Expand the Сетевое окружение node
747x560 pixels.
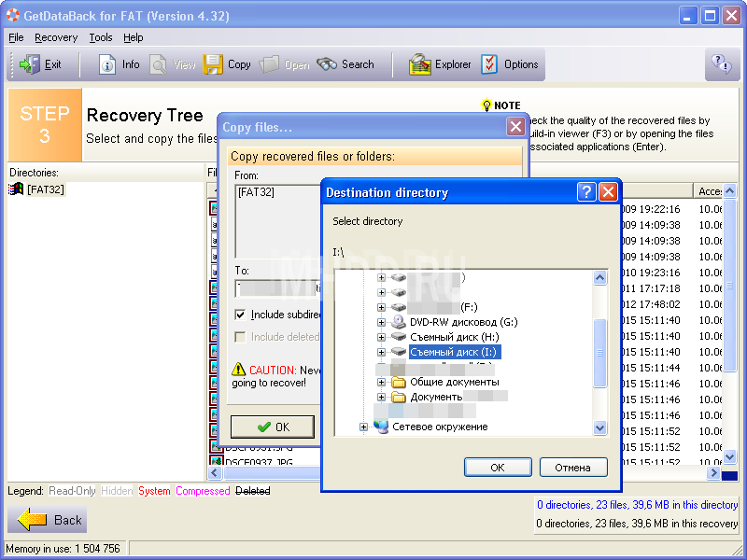pos(364,427)
